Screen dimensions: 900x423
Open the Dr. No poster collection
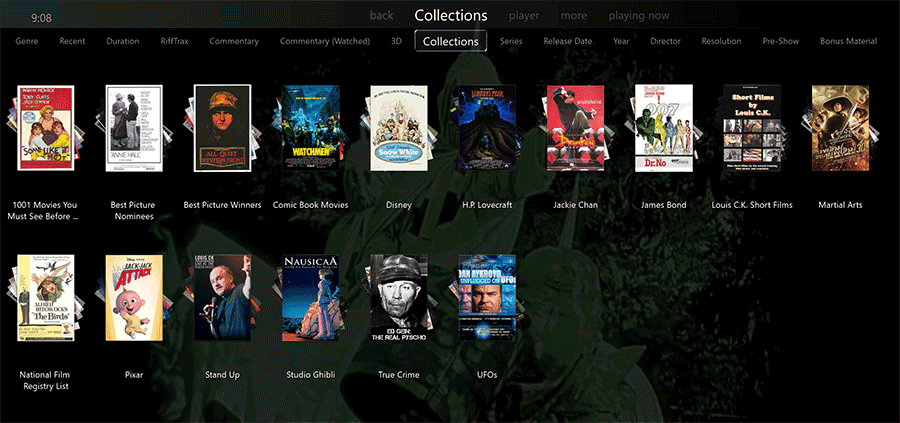click(664, 128)
